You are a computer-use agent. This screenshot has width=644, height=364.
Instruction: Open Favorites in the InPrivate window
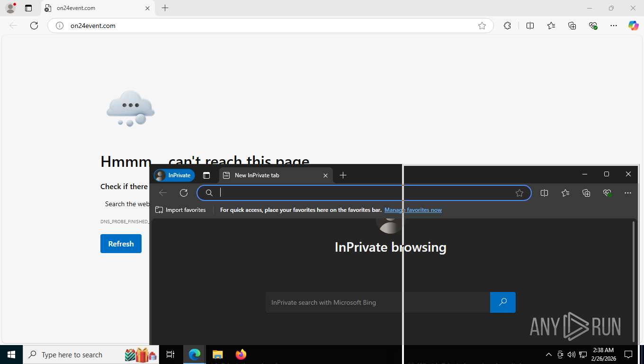click(565, 193)
